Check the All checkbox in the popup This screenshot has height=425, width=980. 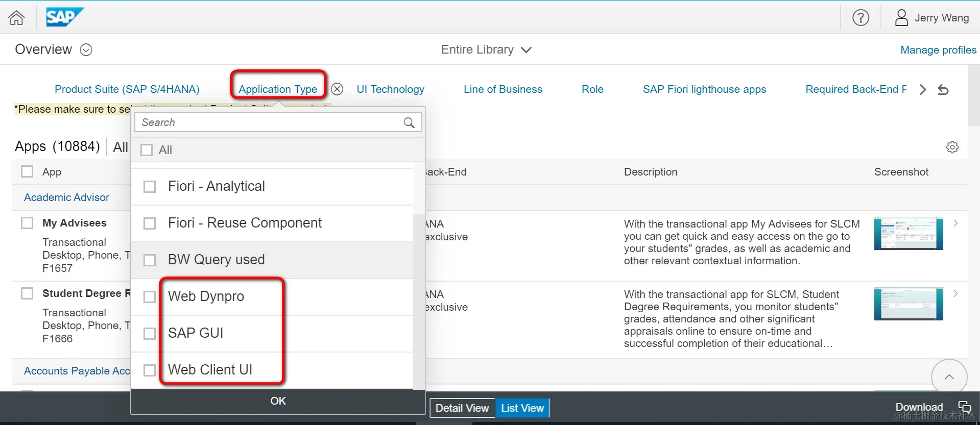point(147,150)
